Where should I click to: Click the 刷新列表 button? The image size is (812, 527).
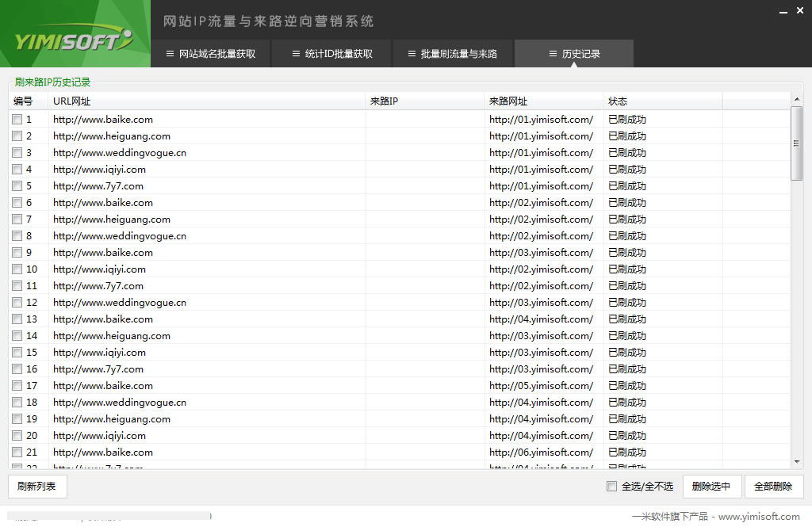coord(37,487)
